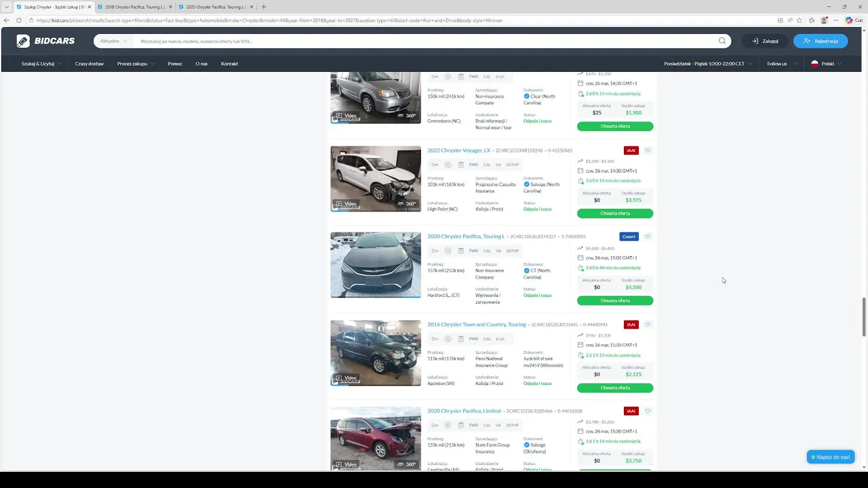Open the Pomoc menu item
868x488 pixels.
[x=175, y=64]
